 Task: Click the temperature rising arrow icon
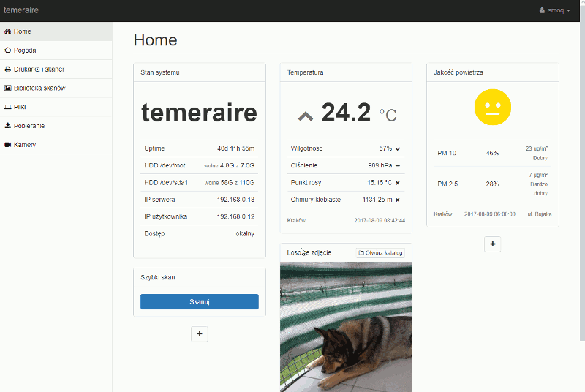coord(306,116)
